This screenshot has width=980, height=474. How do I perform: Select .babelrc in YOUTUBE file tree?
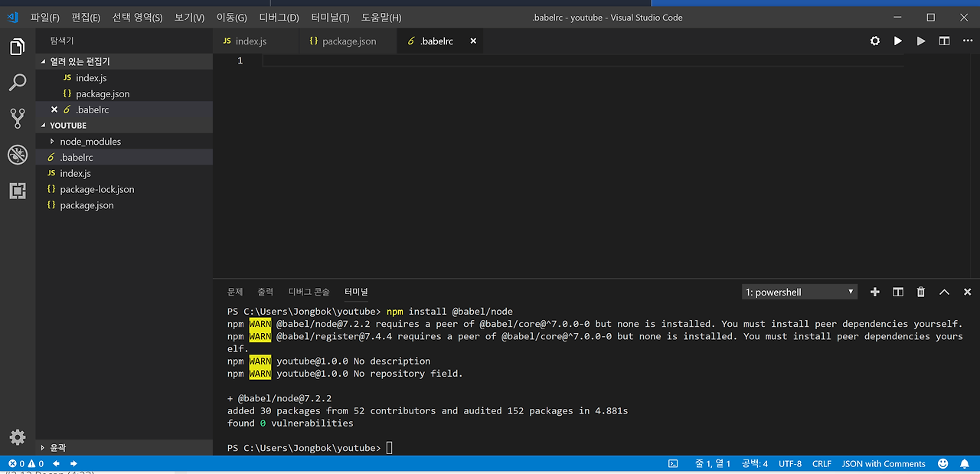(x=124, y=158)
